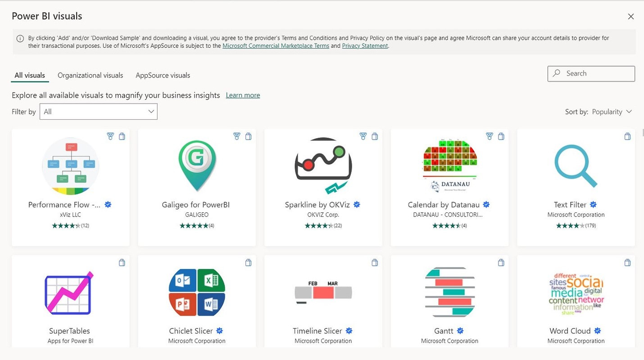Screen dimensions: 644x360
Task: Click the certified badge next to Text Filter
Action: [x=593, y=205]
